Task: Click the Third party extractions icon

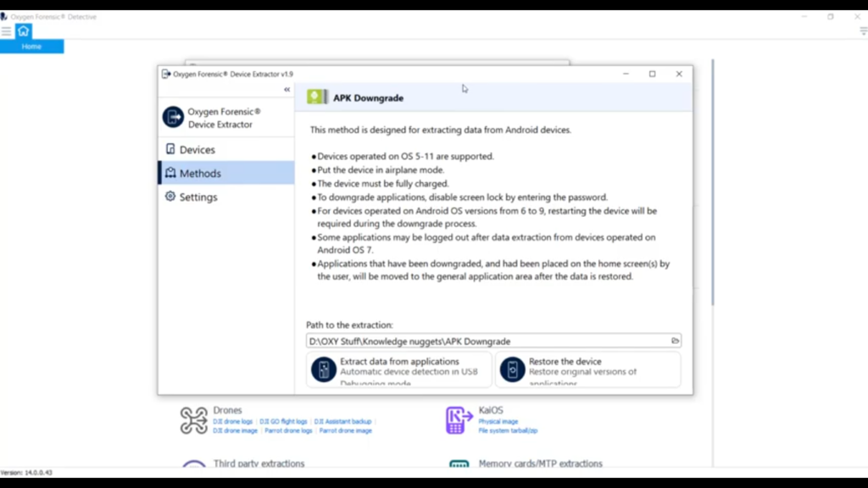Action: pyautogui.click(x=193, y=465)
